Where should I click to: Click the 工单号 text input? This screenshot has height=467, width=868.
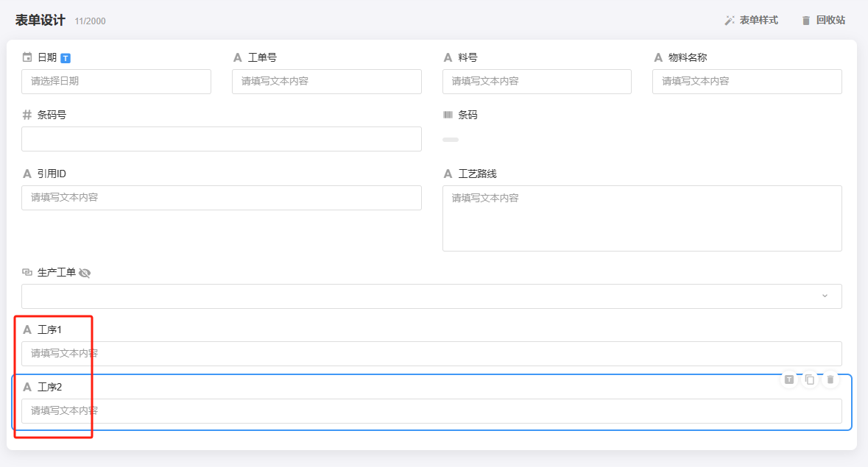click(x=326, y=82)
